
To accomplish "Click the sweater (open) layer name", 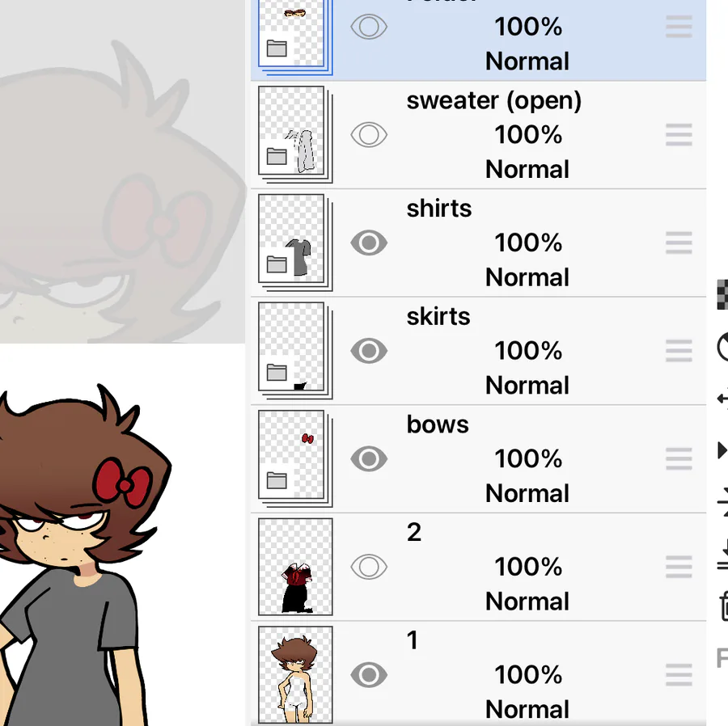I will (x=494, y=101).
